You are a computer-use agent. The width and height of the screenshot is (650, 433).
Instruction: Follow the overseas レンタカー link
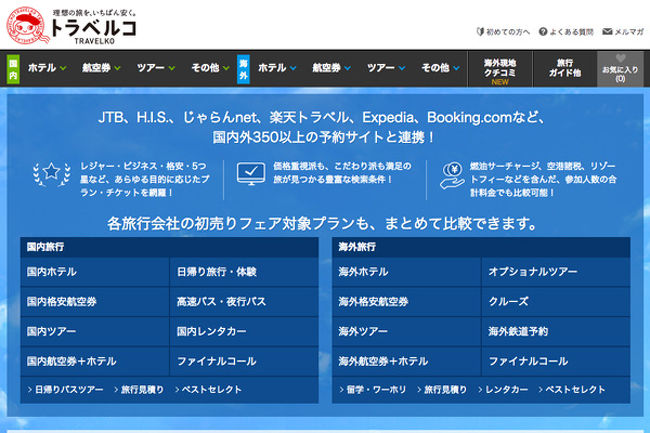[x=503, y=390]
